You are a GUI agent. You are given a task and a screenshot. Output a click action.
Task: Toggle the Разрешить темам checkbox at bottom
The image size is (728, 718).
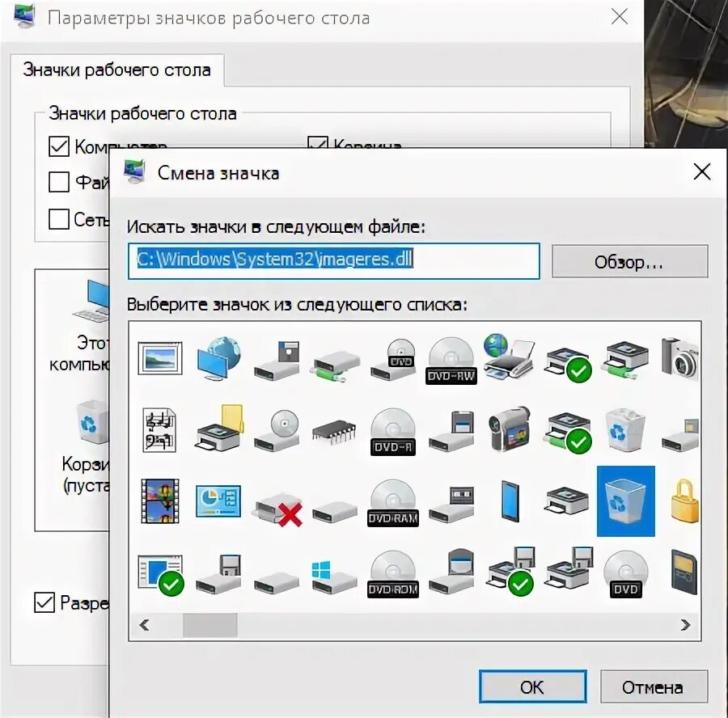(44, 602)
